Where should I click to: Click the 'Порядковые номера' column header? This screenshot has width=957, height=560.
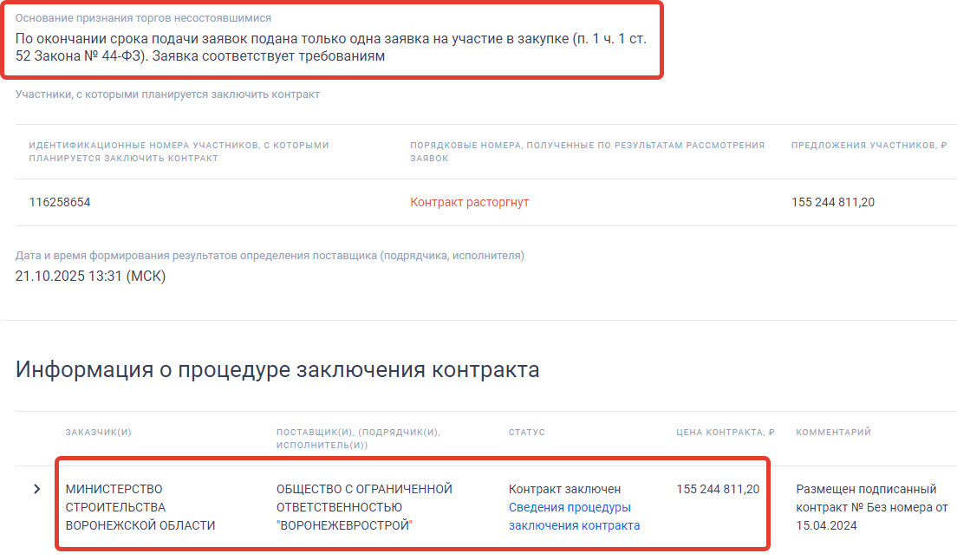(x=587, y=152)
